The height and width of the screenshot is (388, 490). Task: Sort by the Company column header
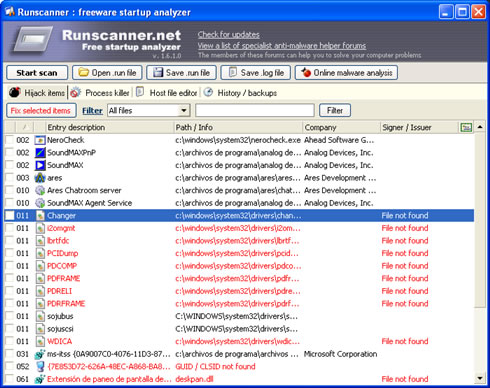pos(341,127)
